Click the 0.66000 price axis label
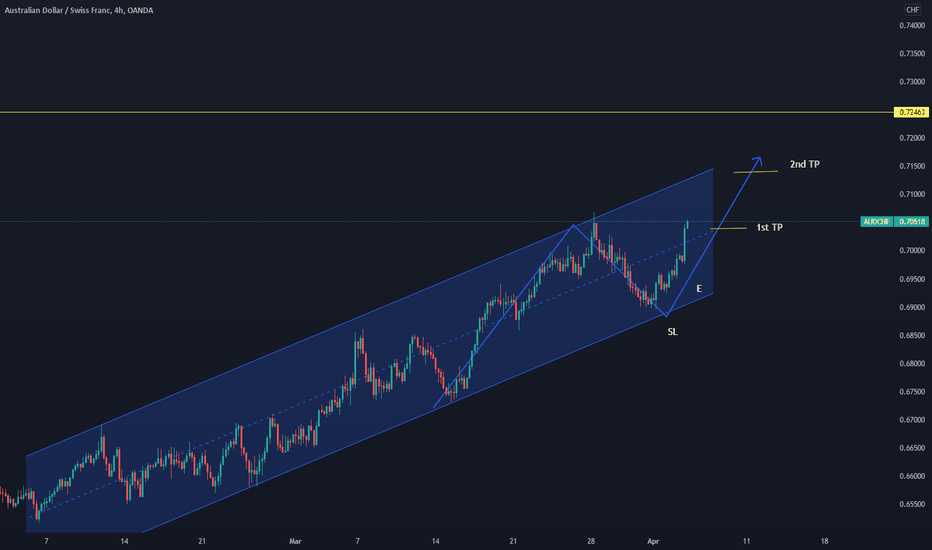This screenshot has width=932, height=550. pyautogui.click(x=912, y=476)
